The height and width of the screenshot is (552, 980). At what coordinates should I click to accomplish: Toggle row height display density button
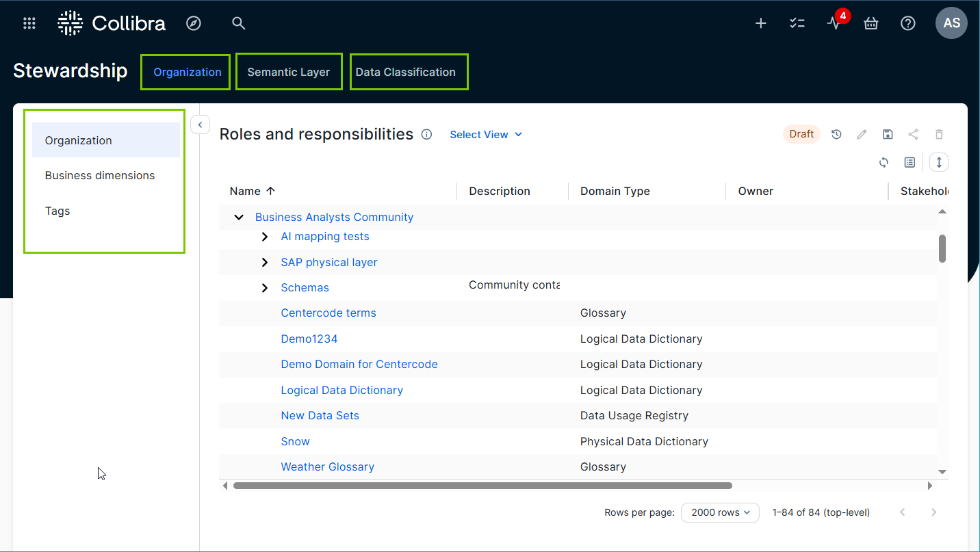pyautogui.click(x=939, y=162)
